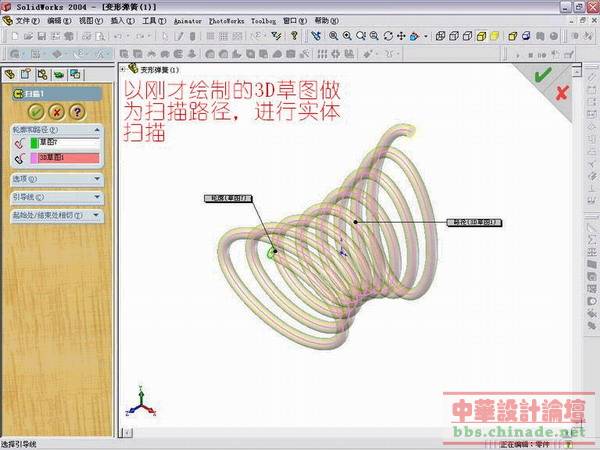Click the Open file icon
Screen dimensions: 600x450
pyautogui.click(x=28, y=36)
